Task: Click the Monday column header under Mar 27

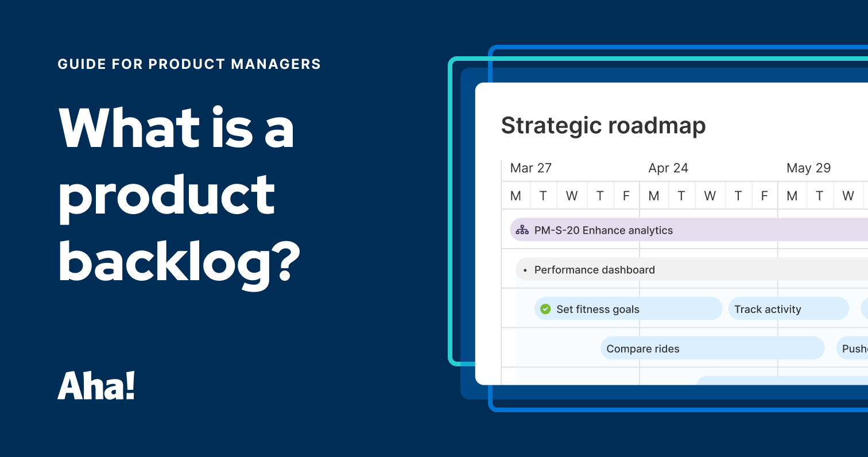Action: [x=515, y=195]
